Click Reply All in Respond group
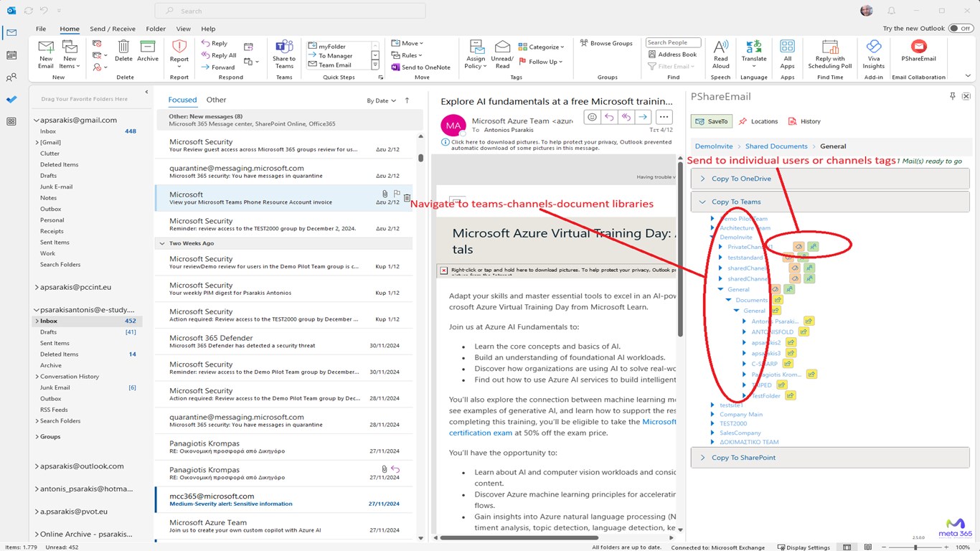Viewport: 980px width, 551px height. click(x=219, y=55)
